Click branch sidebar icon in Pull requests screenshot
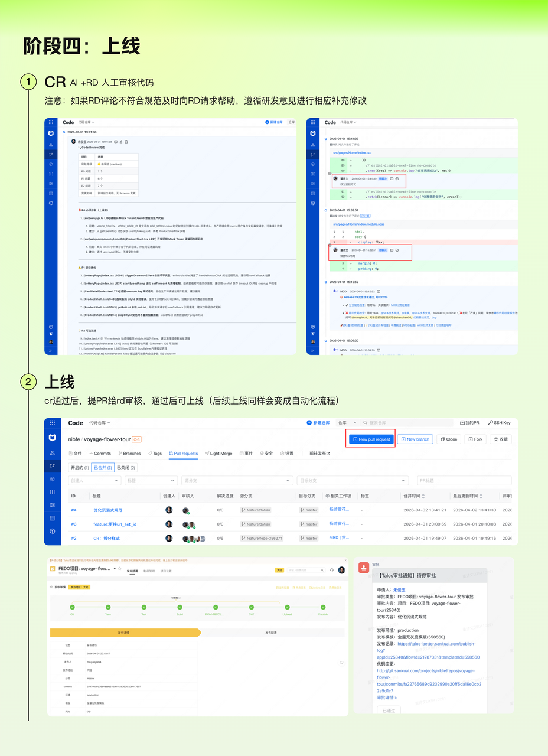This screenshot has width=548, height=756. click(52, 466)
